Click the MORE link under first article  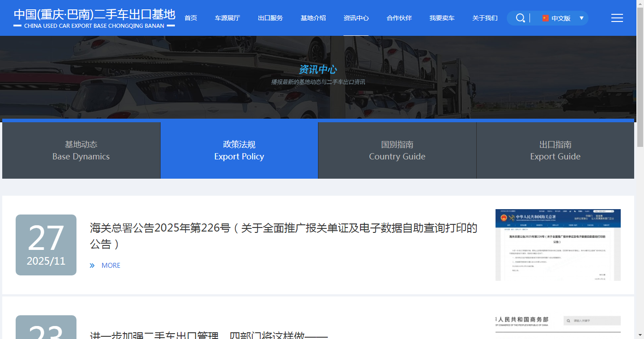pos(111,266)
